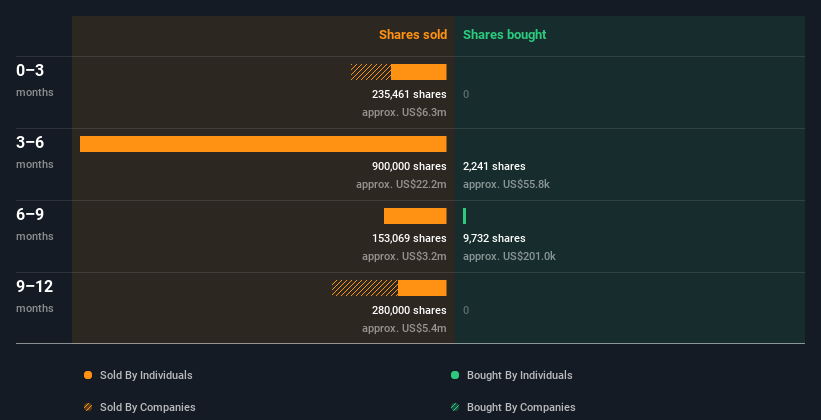
Task: Click the 3–6 months row label
Action: (35, 152)
